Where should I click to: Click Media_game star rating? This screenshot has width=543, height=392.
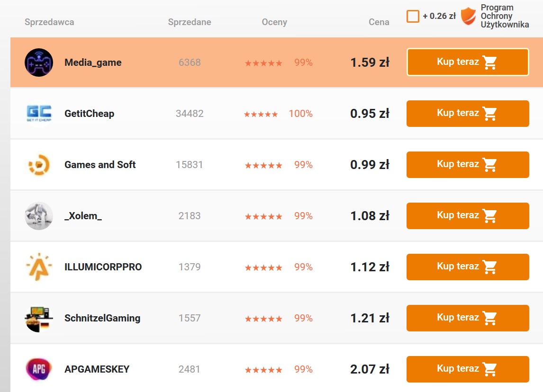tap(263, 63)
